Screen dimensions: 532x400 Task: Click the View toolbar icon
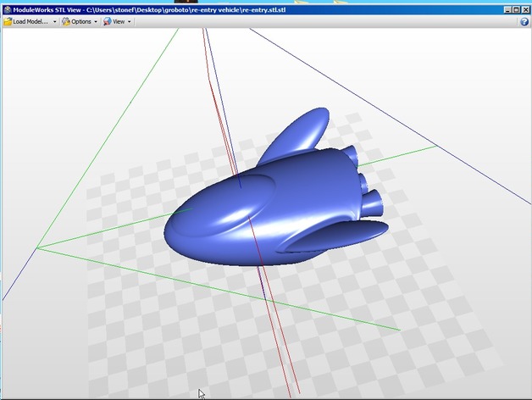(x=108, y=21)
